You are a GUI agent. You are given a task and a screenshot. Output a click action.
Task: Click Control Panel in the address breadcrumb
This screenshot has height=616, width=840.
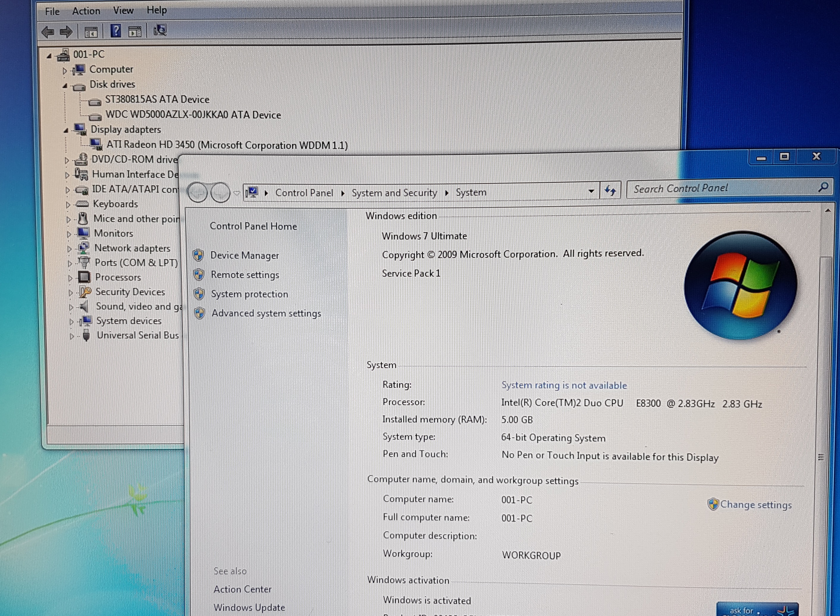coord(304,193)
